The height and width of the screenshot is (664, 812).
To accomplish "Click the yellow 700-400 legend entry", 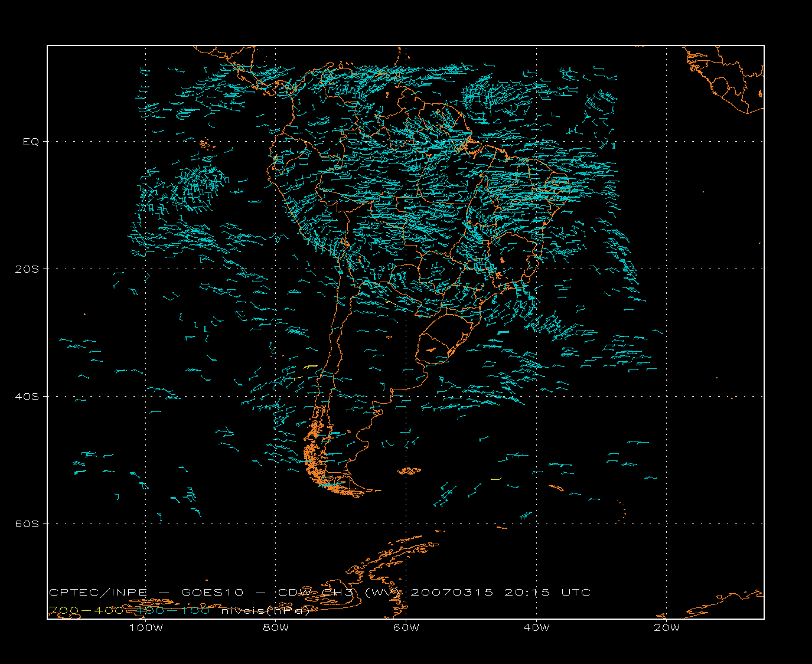I will coord(86,610).
